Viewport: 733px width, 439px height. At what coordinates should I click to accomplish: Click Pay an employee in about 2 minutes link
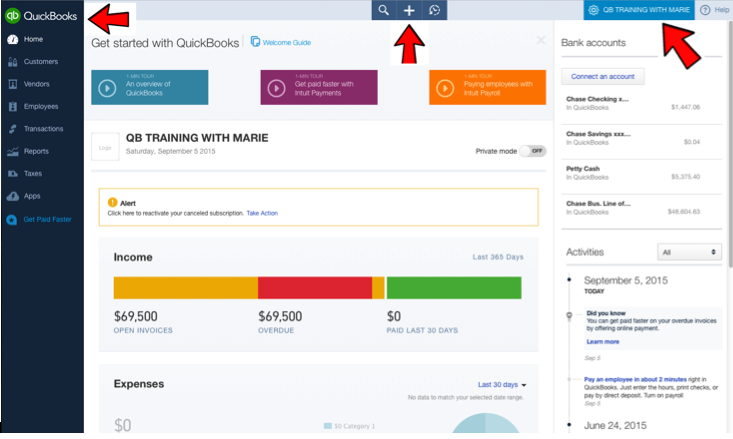click(635, 380)
